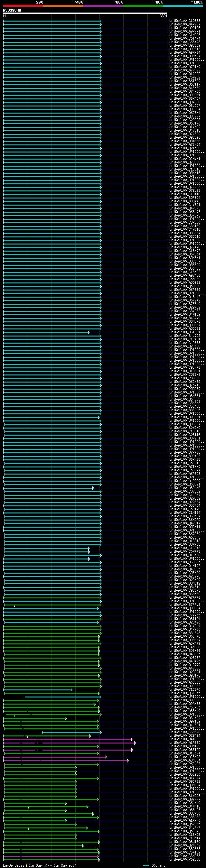
Task: Open hit UniRef100_A9RTP6
Action: click(x=185, y=28)
